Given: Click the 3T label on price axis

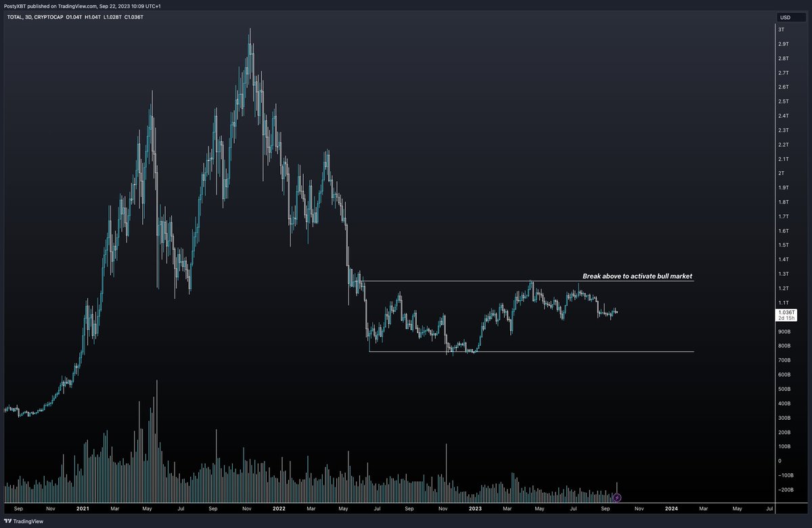Looking at the screenshot, I should click(x=781, y=30).
